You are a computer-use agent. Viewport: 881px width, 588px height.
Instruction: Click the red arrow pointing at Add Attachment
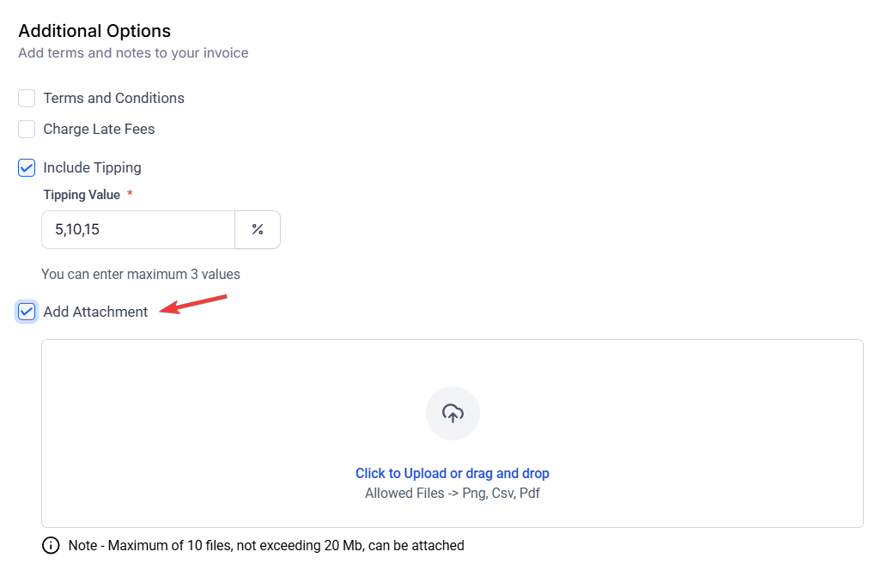194,304
